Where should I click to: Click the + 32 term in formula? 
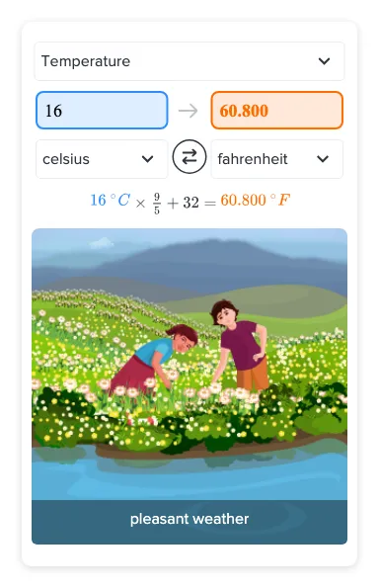(x=184, y=203)
